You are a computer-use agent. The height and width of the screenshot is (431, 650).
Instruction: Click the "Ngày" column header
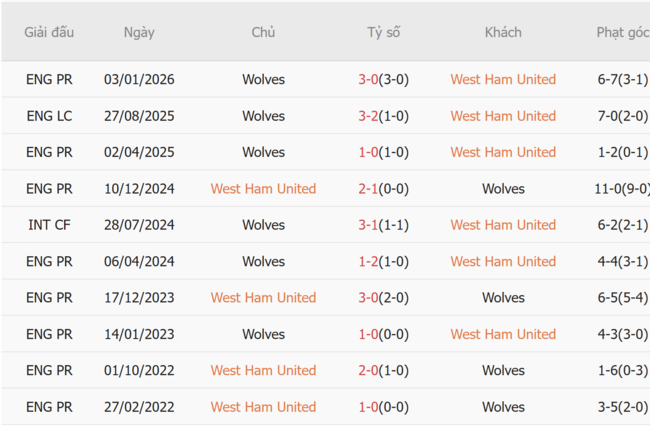tap(139, 32)
